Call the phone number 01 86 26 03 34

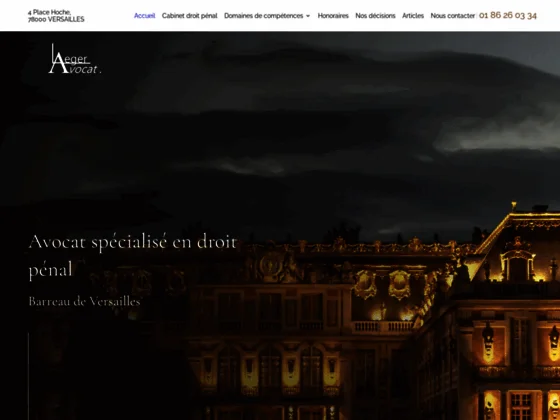tap(508, 15)
